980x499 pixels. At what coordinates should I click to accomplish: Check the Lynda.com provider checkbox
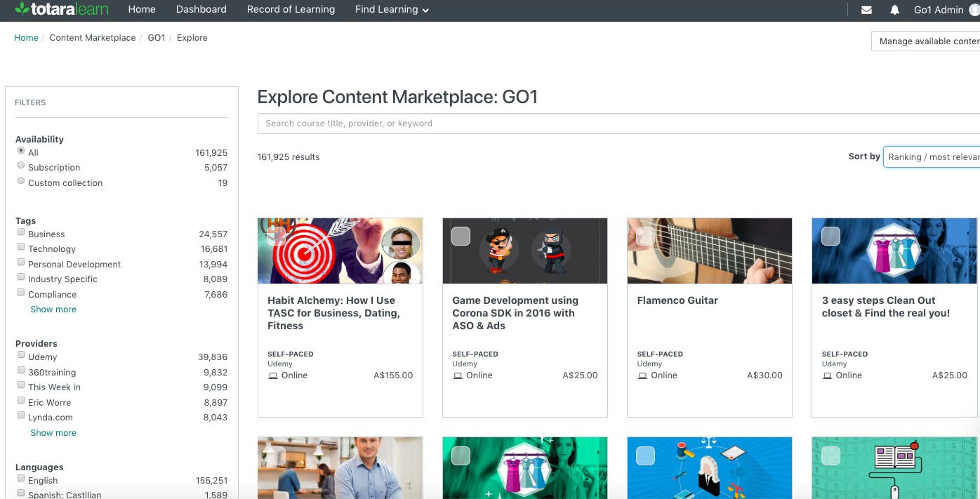click(x=21, y=415)
